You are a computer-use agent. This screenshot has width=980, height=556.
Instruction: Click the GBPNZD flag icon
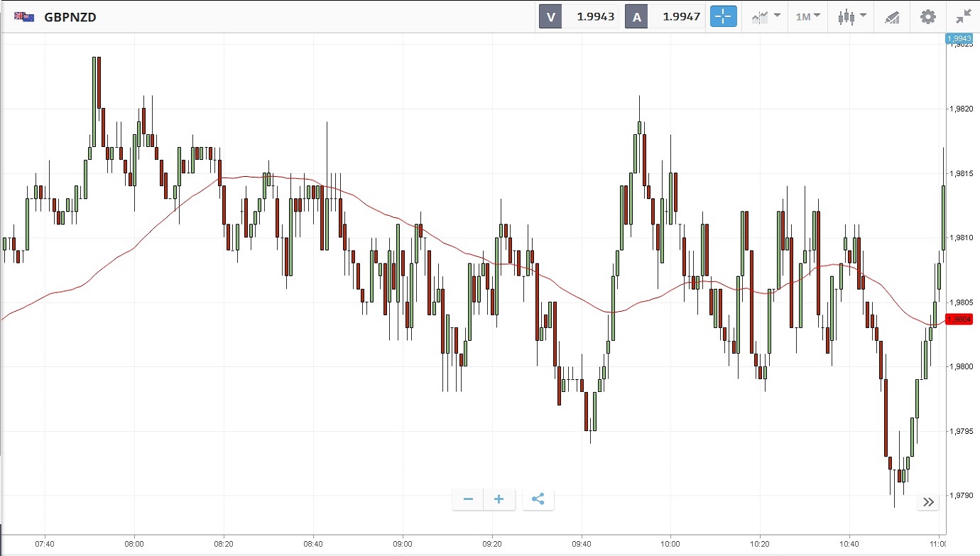[x=24, y=16]
